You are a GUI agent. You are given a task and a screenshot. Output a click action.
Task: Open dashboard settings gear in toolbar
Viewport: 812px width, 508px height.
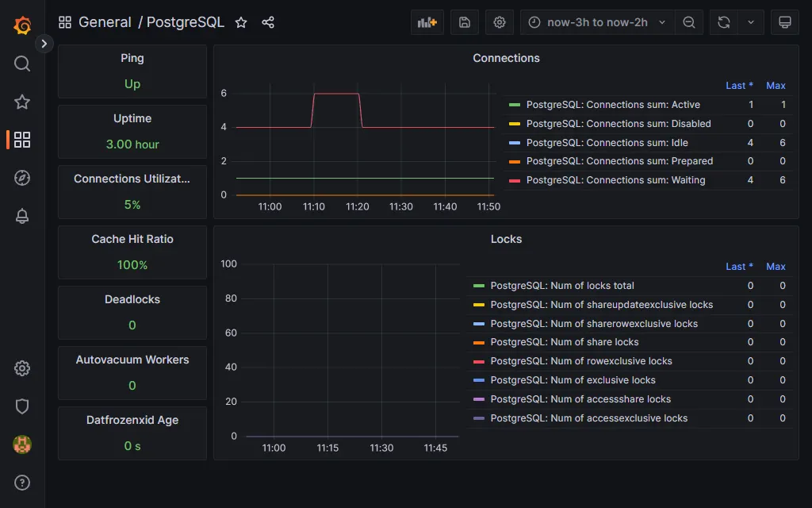(500, 22)
